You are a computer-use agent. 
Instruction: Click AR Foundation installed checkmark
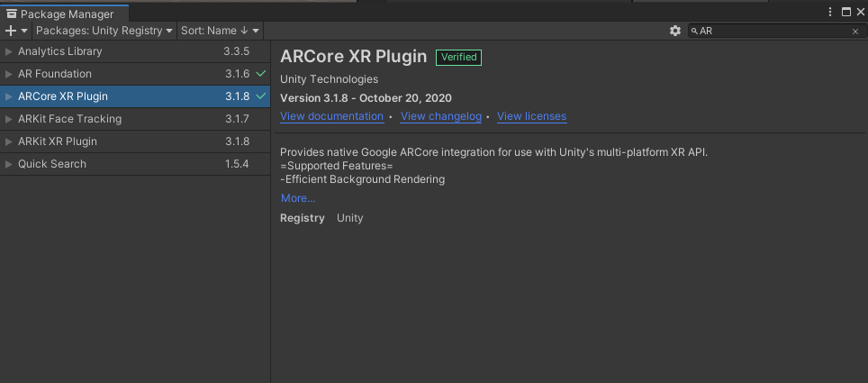(x=261, y=74)
